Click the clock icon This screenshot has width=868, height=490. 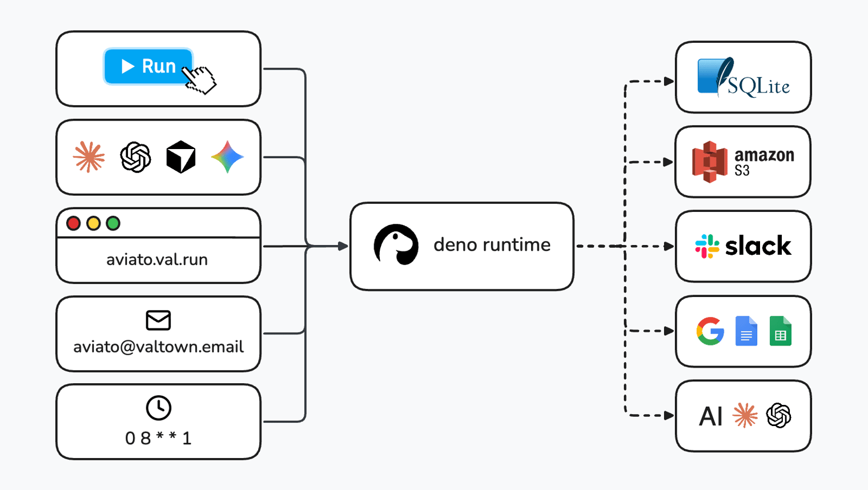pyautogui.click(x=159, y=408)
